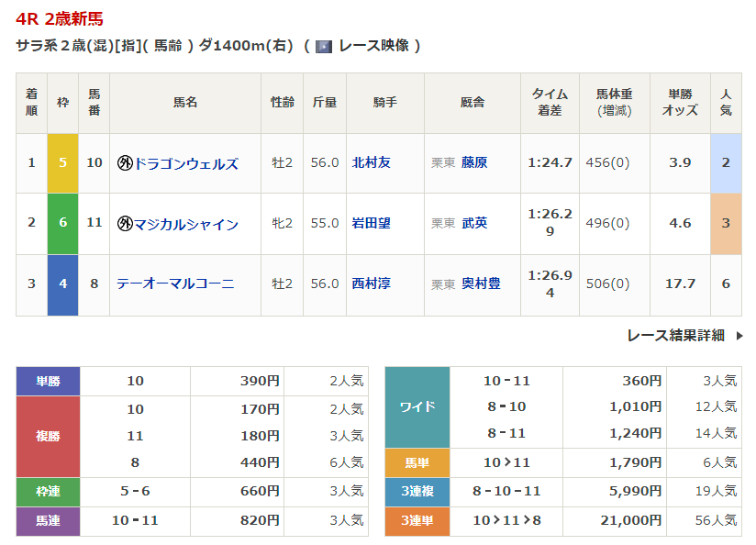
Task: Click the 単勝 payout label
Action: (48, 381)
